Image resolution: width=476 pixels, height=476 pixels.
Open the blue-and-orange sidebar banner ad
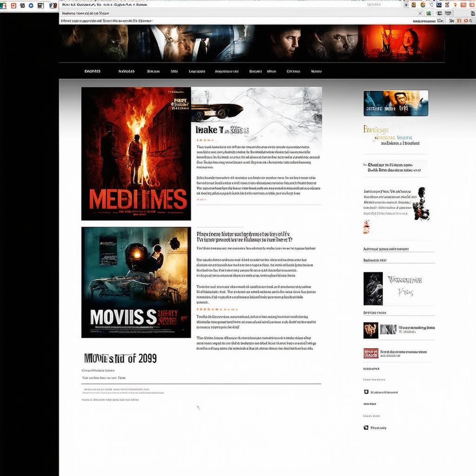click(x=396, y=103)
